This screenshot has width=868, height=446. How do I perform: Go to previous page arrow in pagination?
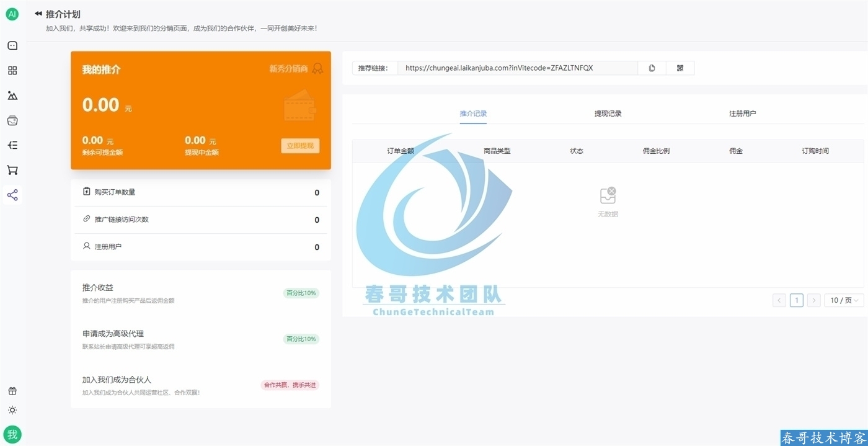coord(779,300)
